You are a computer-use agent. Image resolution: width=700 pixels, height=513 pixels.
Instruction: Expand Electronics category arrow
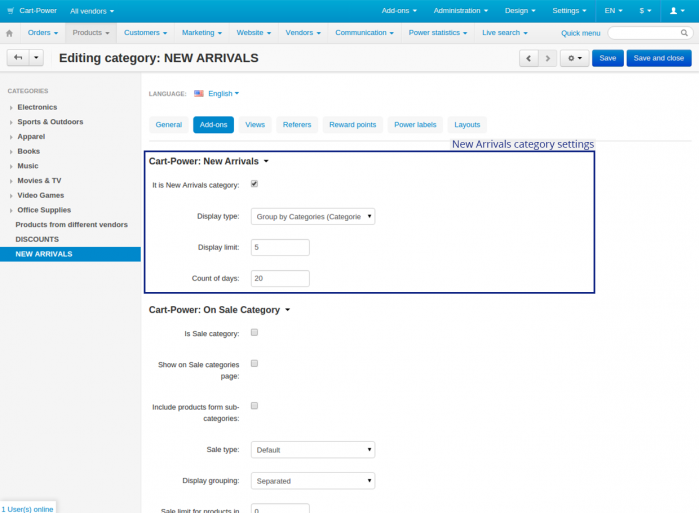tap(11, 108)
